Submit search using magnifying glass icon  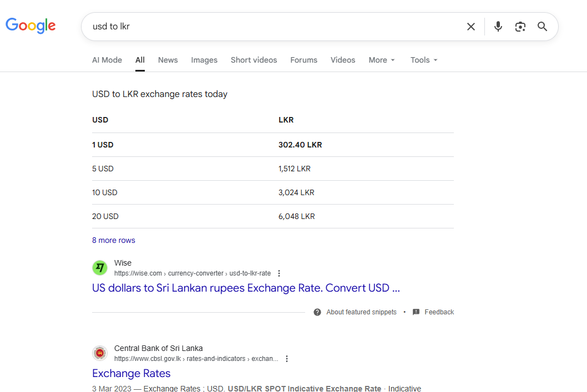542,27
